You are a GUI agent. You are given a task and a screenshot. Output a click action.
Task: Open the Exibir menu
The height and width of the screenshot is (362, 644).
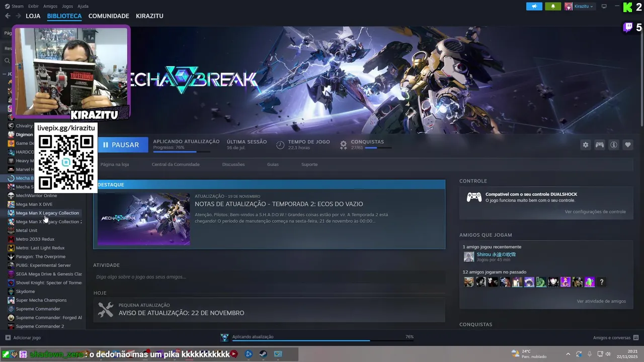click(x=33, y=7)
